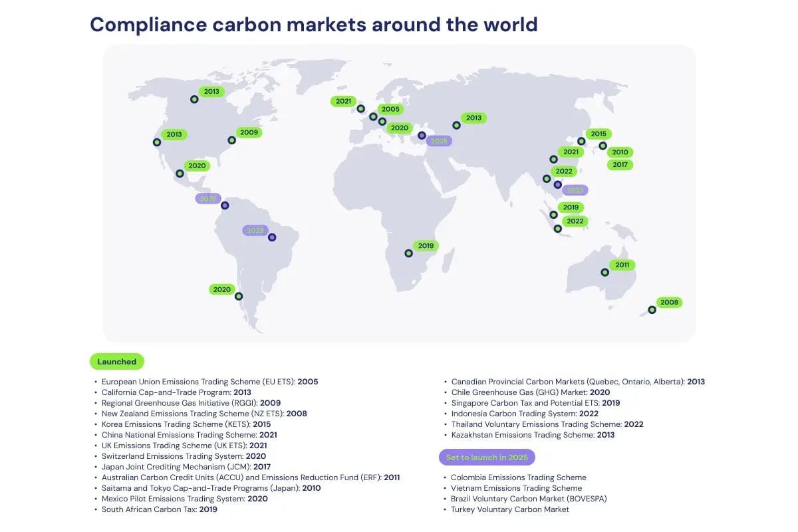Screen dimensions: 798x532
Task: Toggle the green Launched legend badge
Action: [117, 362]
